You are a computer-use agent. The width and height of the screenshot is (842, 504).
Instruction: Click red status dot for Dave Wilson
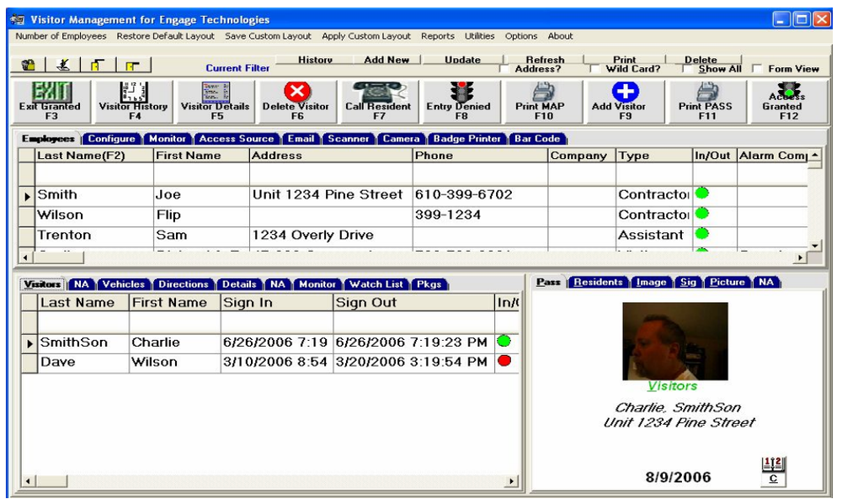pos(504,361)
